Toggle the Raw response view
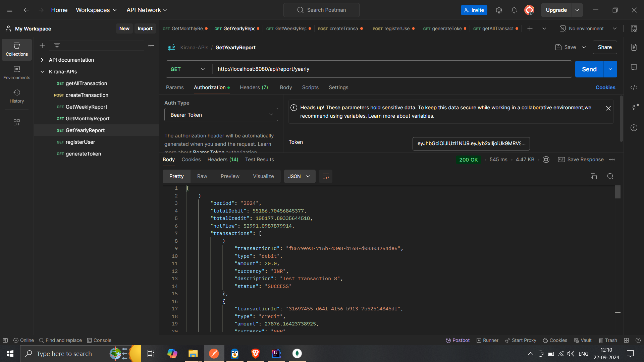 click(202, 176)
